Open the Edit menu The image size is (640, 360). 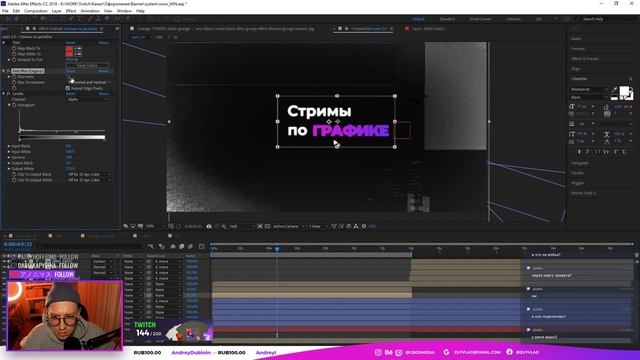(x=16, y=11)
